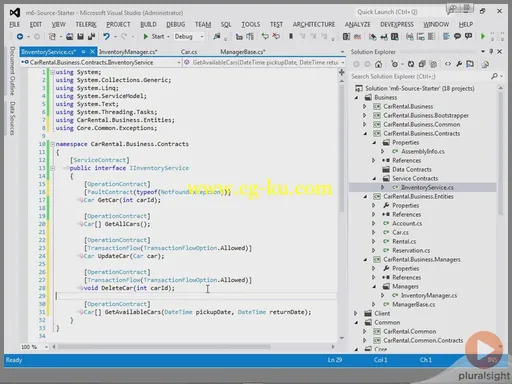Viewport: 512px width, 384px height.
Task: Expand the CarRental.Business project node
Action: [365, 106]
